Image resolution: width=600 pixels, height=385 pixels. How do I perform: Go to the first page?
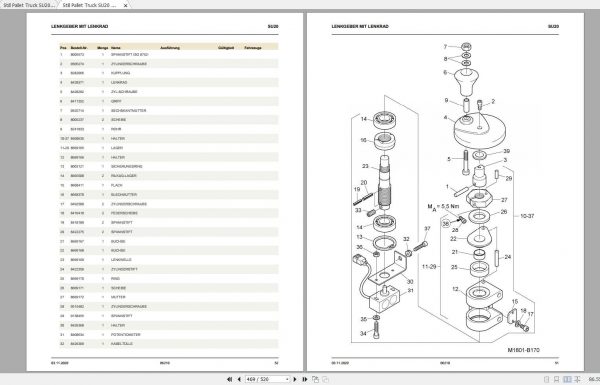[229, 379]
